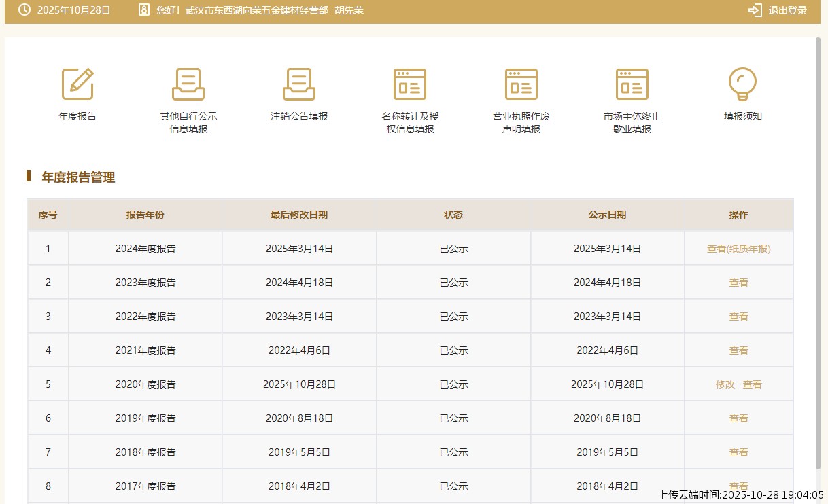Open the 营业执照作废声明填报 icon
Viewport: 828px width, 504px height.
tap(521, 84)
